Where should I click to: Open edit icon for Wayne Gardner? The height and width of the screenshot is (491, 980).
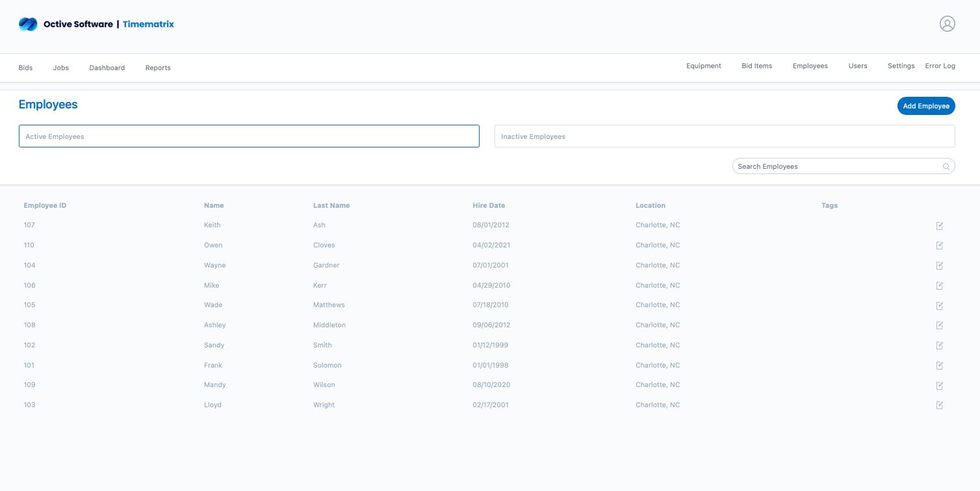939,266
